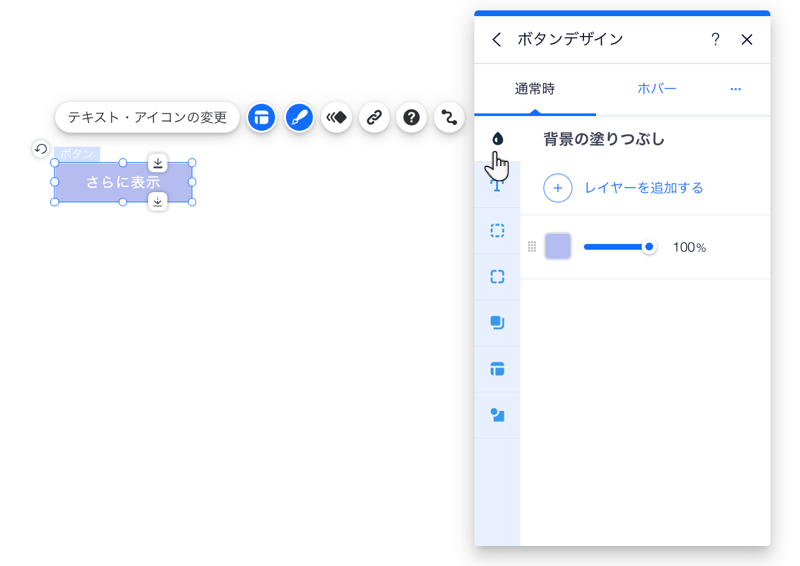
Task: Open the layout icon in floating toolbar
Action: tap(262, 117)
